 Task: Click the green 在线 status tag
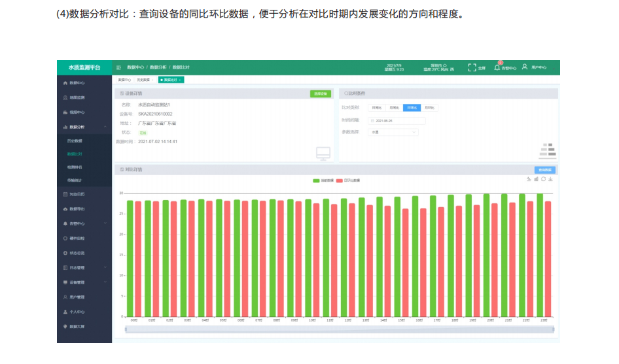pyautogui.click(x=143, y=133)
